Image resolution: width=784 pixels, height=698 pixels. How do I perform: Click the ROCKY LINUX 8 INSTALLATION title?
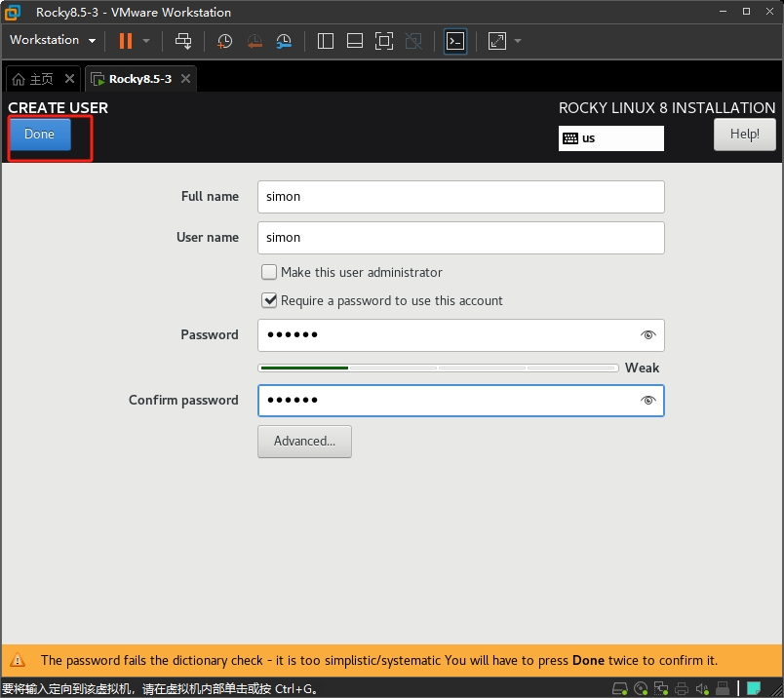click(x=667, y=107)
